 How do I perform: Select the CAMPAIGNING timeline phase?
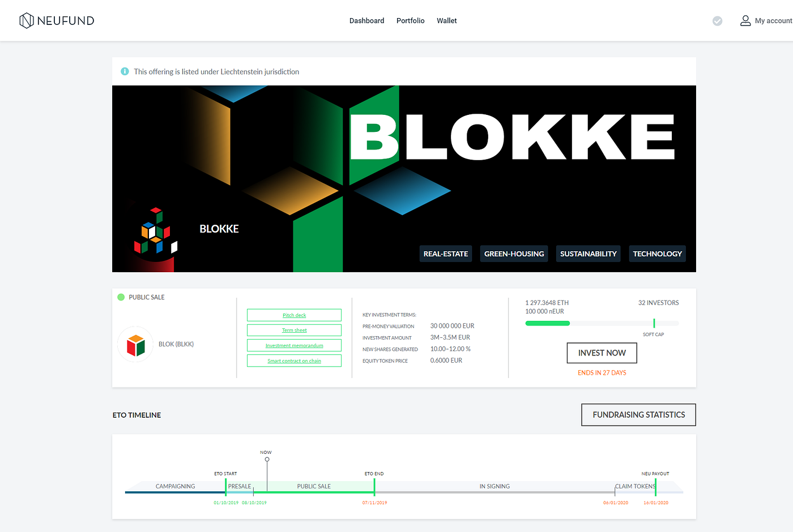click(x=175, y=486)
